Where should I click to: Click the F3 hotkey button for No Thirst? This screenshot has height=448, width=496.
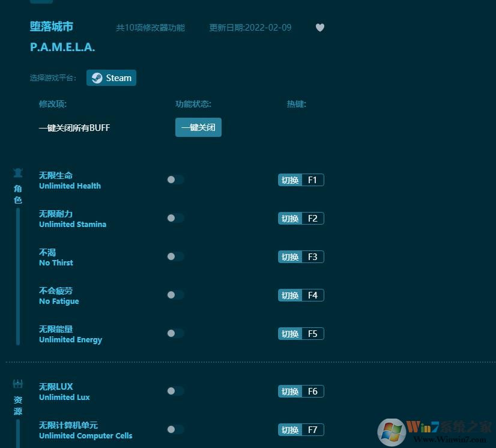click(312, 256)
